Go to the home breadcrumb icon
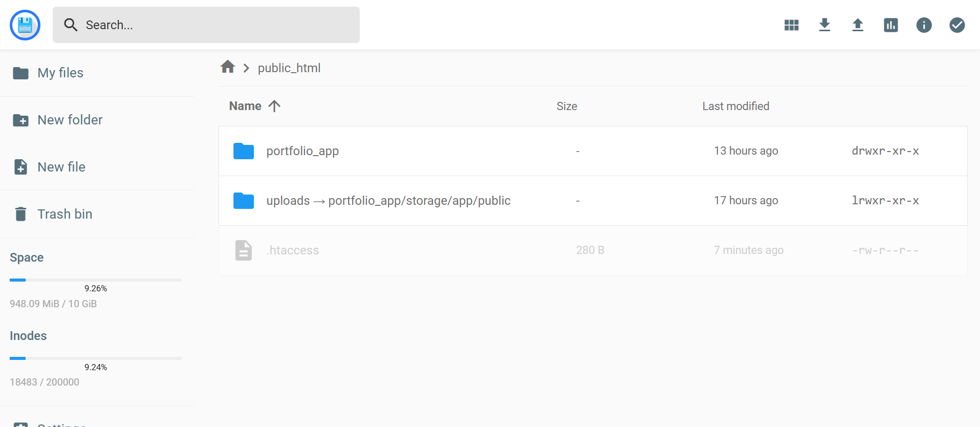This screenshot has width=980, height=427. tap(228, 67)
